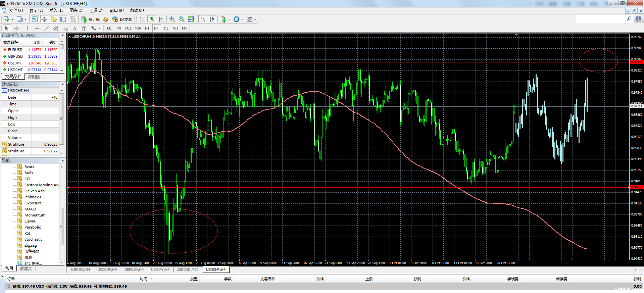Click the Tile Windows icon

pos(191,19)
